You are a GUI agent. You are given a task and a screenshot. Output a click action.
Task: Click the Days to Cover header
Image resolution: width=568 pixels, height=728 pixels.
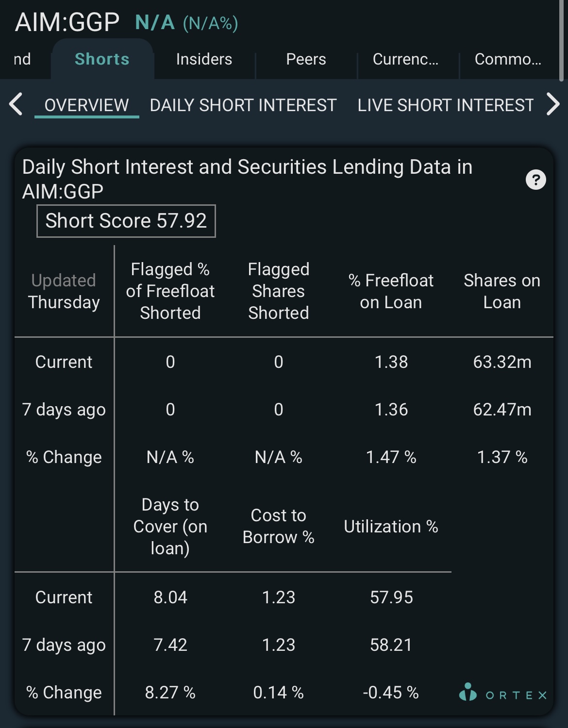(170, 527)
